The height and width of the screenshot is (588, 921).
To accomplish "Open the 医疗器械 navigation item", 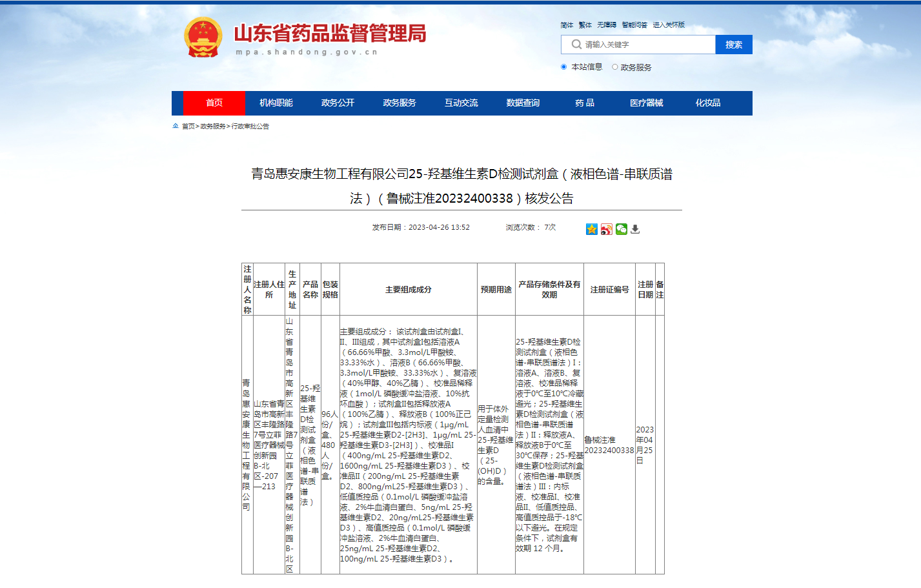I will pos(646,103).
